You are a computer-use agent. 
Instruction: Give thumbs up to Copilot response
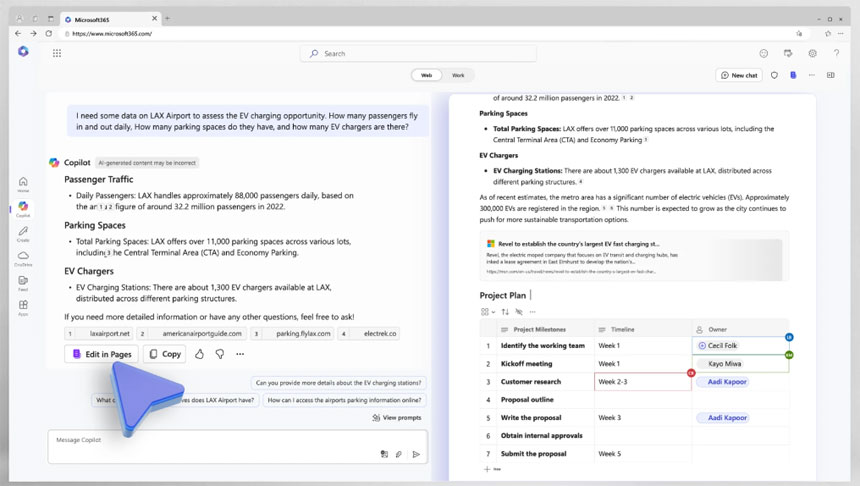point(199,354)
